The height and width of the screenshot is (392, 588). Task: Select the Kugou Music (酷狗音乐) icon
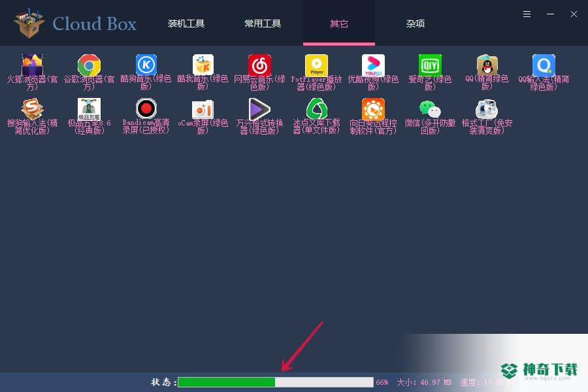[x=146, y=65]
